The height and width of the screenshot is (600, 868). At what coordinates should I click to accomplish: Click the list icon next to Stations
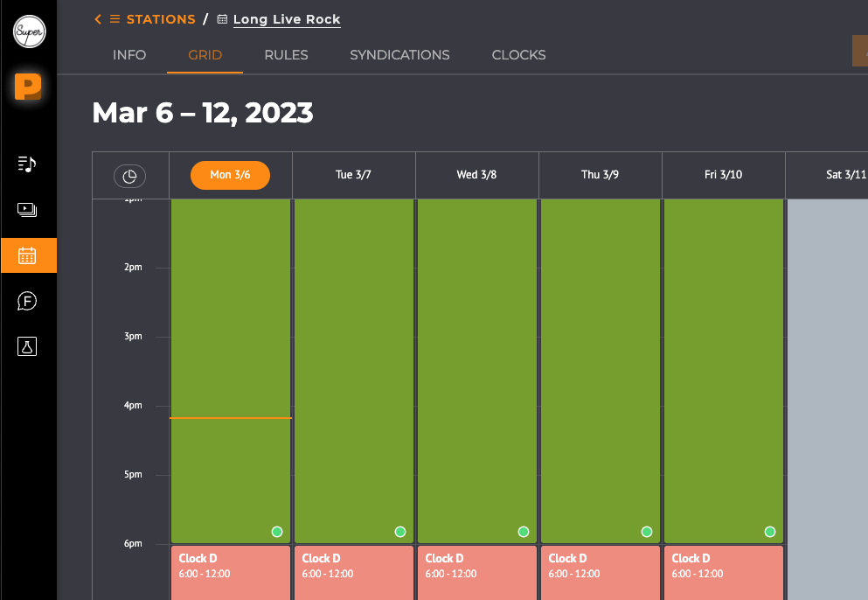[115, 19]
